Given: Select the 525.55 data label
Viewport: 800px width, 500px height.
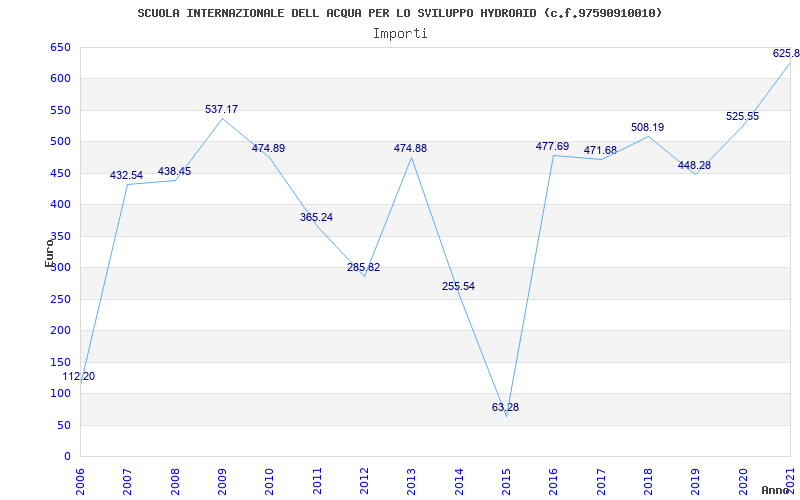Looking at the screenshot, I should 742,116.
